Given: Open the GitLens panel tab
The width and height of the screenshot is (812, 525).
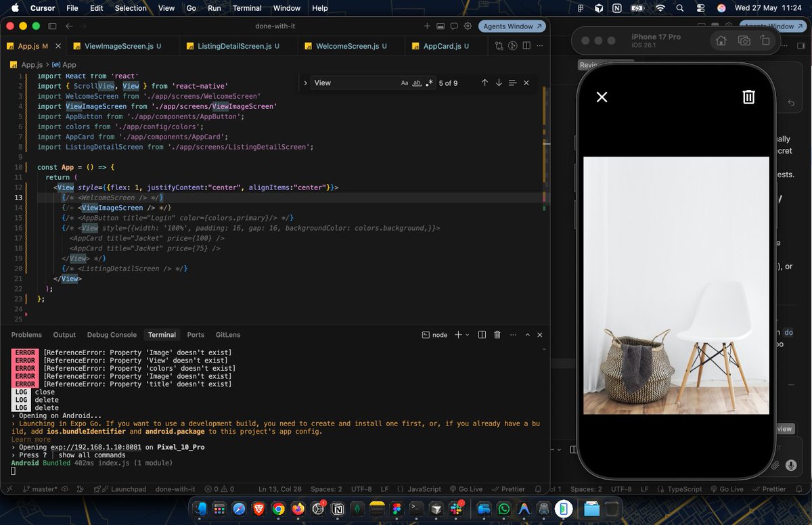Looking at the screenshot, I should coord(228,335).
